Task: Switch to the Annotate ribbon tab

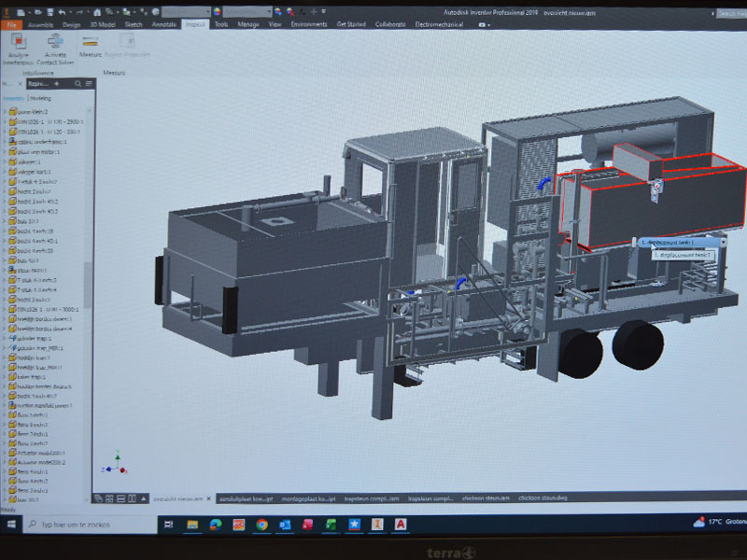Action: pos(164,25)
